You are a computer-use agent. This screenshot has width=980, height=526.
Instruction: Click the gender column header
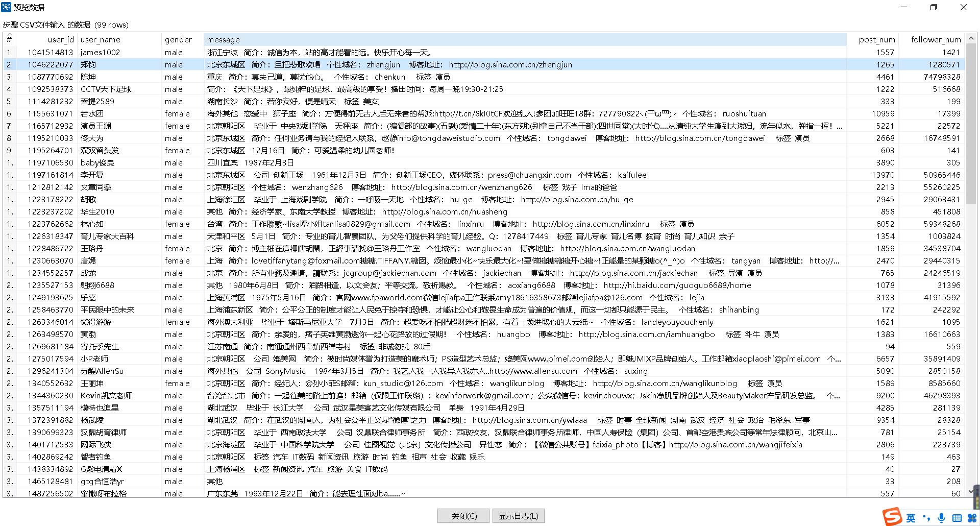click(x=183, y=39)
